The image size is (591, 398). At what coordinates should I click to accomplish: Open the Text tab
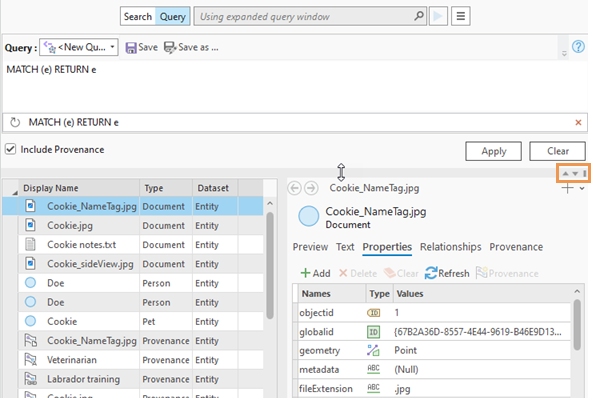[x=345, y=247]
